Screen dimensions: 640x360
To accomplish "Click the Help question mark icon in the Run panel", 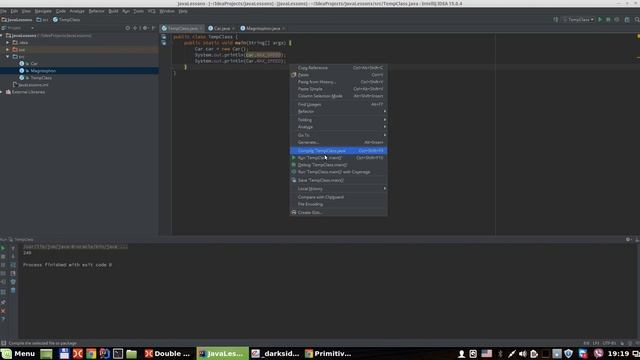I will pos(3,319).
